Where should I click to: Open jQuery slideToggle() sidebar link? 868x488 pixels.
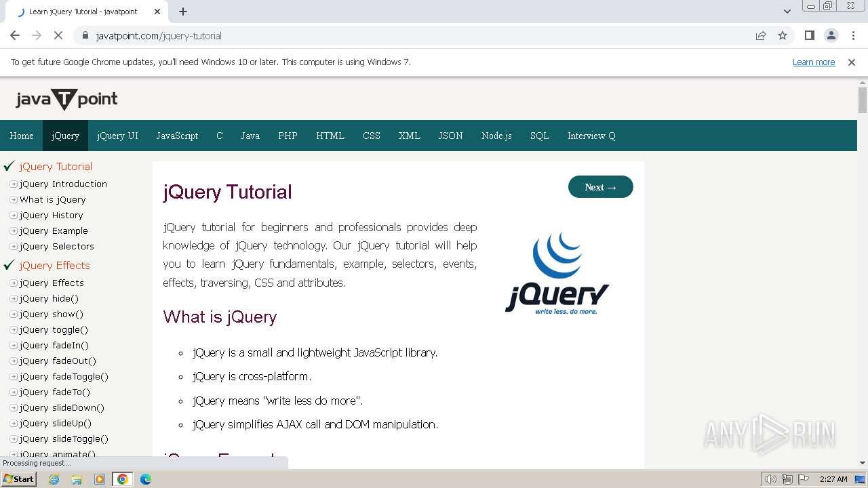click(64, 439)
